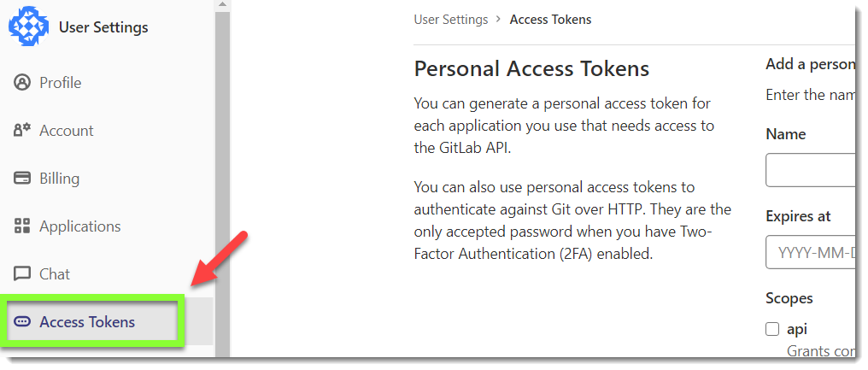This screenshot has height=370, width=868.
Task: Click the Applications grid icon
Action: (x=22, y=226)
